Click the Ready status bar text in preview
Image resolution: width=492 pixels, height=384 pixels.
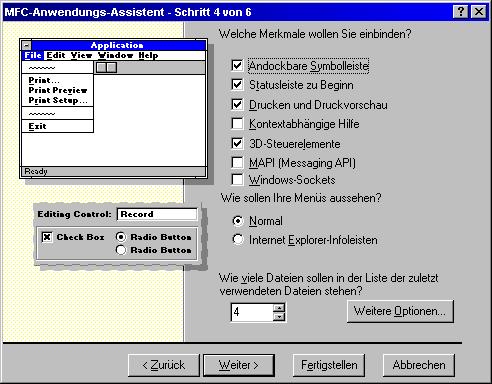point(36,171)
